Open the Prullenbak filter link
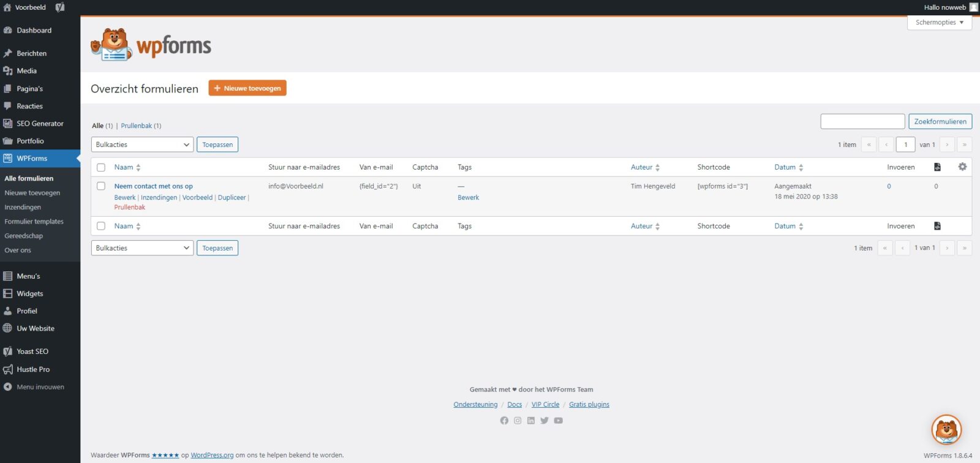The width and height of the screenshot is (980, 463). [x=136, y=126]
